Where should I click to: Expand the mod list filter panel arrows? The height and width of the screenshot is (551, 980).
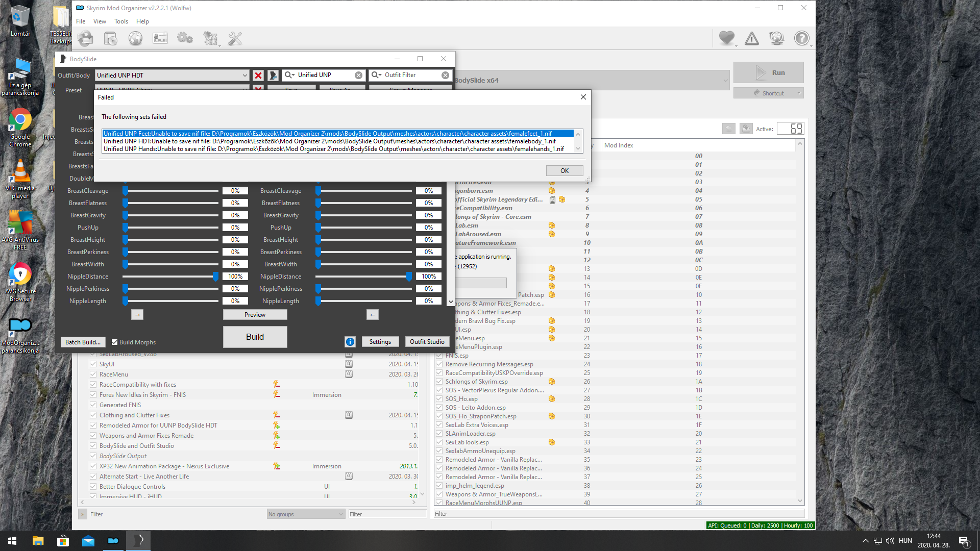click(x=83, y=514)
